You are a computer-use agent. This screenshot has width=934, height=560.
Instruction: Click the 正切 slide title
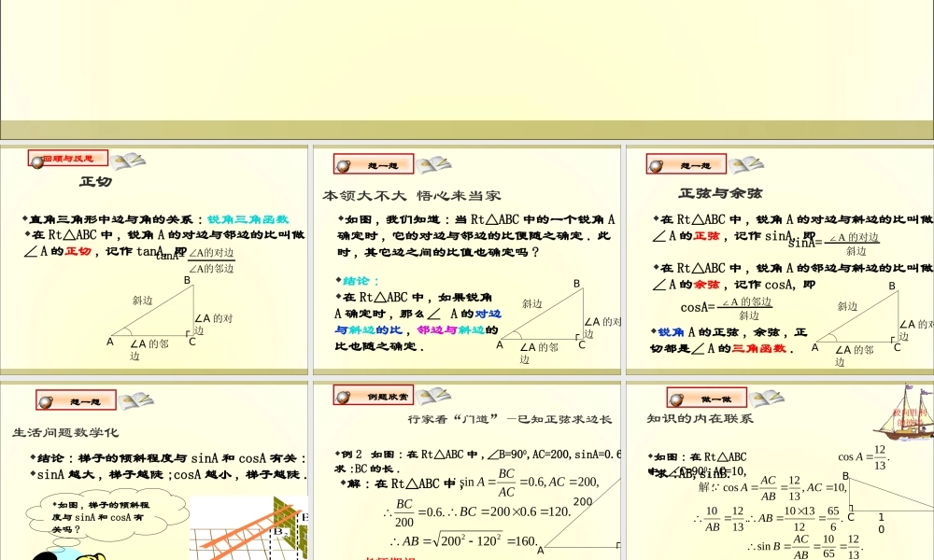click(96, 181)
